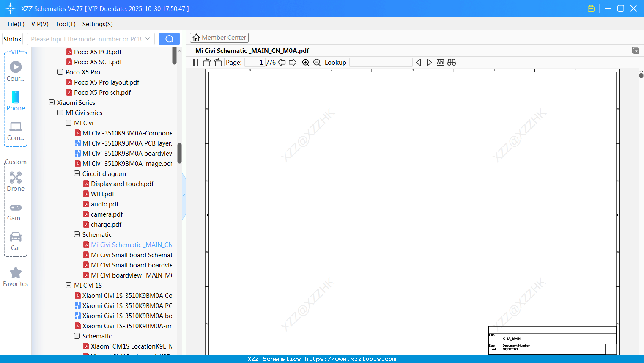This screenshot has width=644, height=363.
Task: Click the page number field
Action: click(x=255, y=63)
